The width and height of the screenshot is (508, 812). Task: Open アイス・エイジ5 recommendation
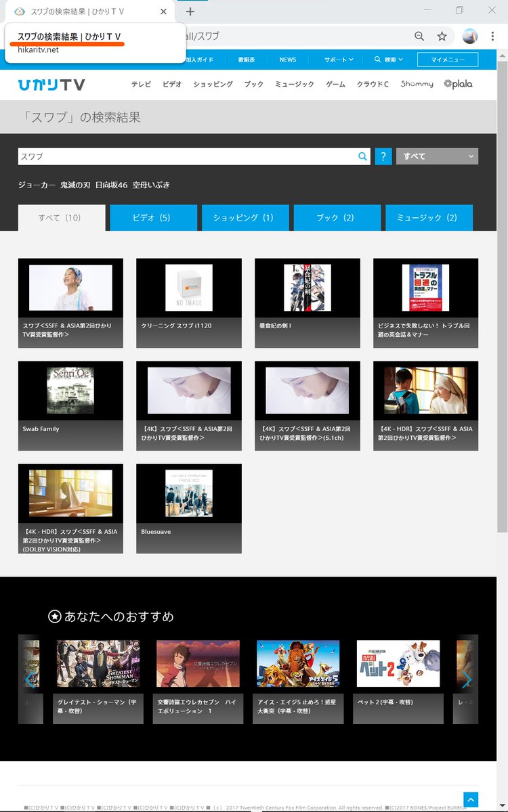tap(298, 679)
